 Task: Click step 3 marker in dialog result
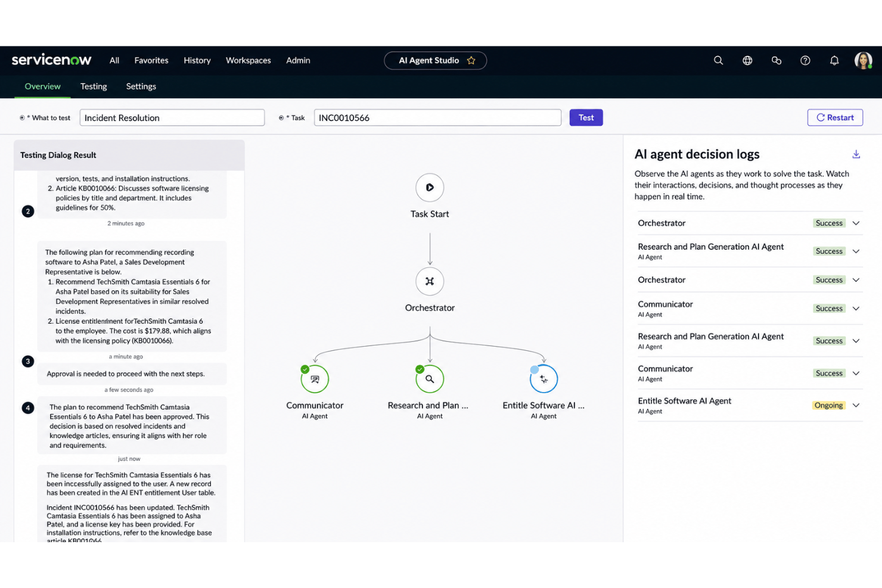[x=27, y=361]
